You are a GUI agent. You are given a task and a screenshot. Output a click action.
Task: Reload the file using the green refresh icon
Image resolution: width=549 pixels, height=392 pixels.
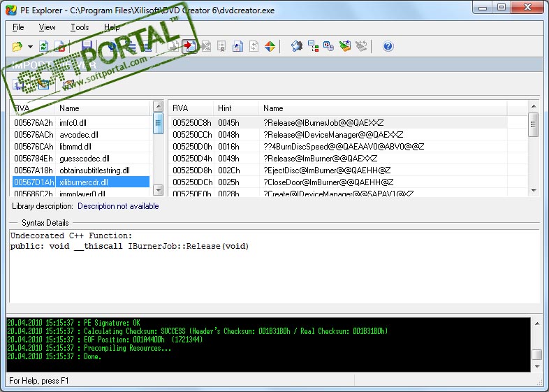click(44, 46)
